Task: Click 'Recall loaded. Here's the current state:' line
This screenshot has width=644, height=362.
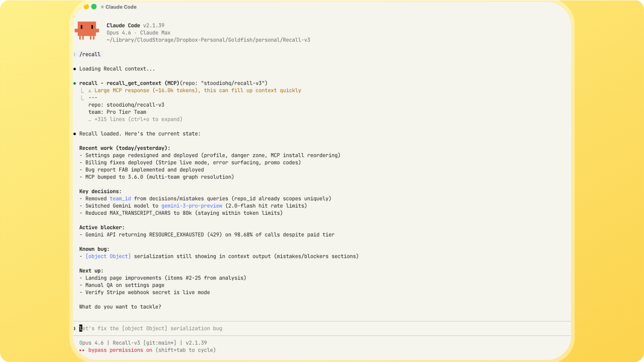Action: (140, 134)
